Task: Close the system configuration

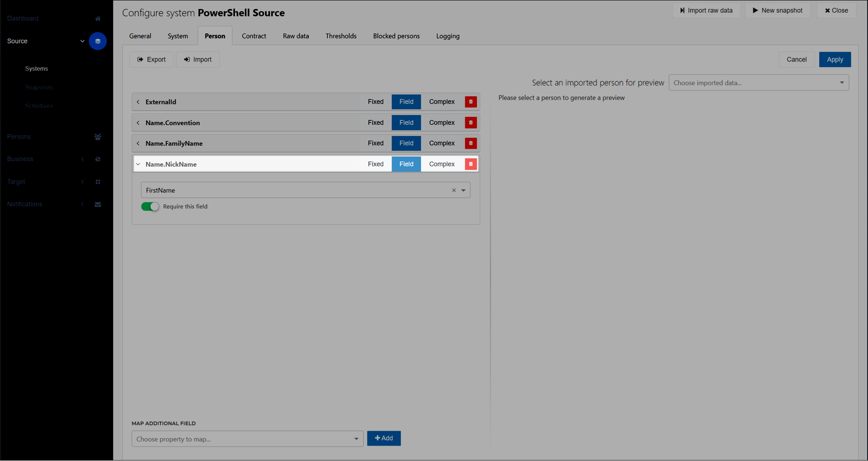Action: pyautogui.click(x=836, y=10)
